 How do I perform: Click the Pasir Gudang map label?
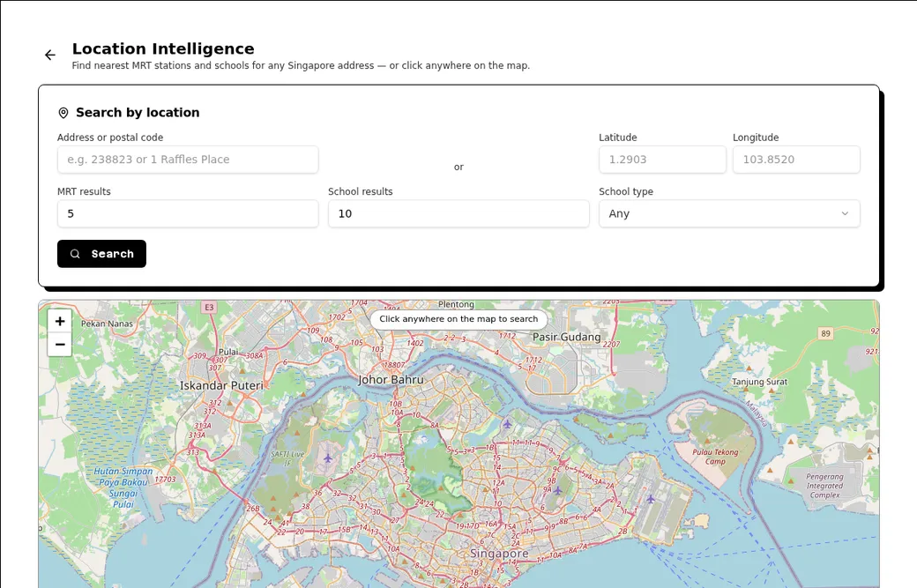[x=566, y=337]
